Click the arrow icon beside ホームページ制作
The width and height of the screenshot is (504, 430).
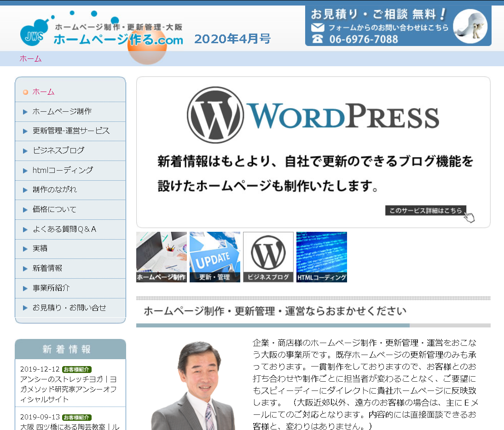tap(25, 112)
